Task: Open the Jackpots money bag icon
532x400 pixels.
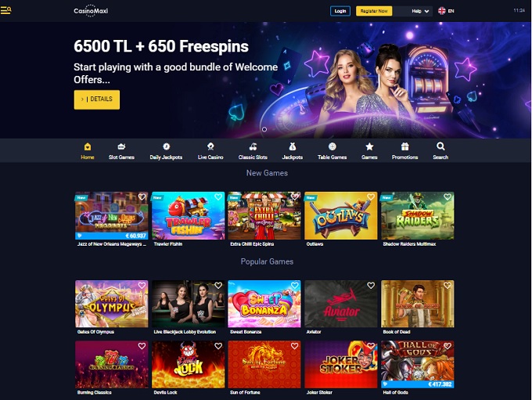Action: 293,146
